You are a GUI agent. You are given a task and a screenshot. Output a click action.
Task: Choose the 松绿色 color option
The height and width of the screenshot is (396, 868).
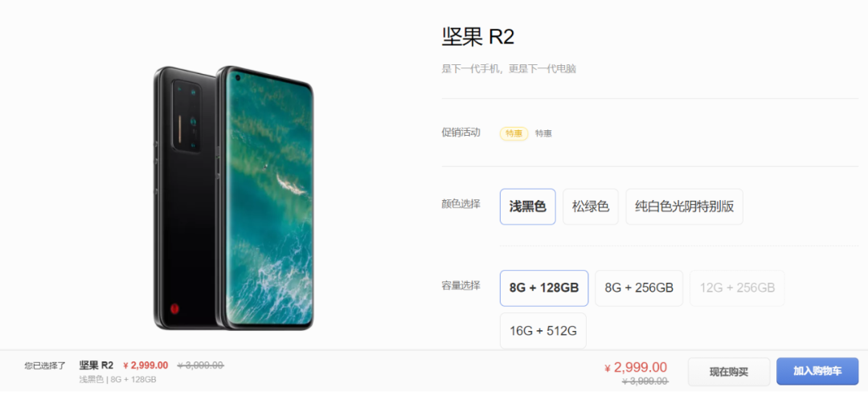point(591,207)
